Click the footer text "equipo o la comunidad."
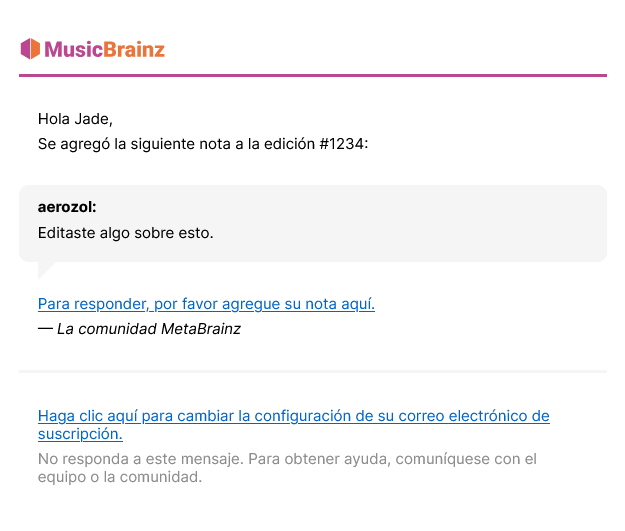The height and width of the screenshot is (531, 625). 120,477
